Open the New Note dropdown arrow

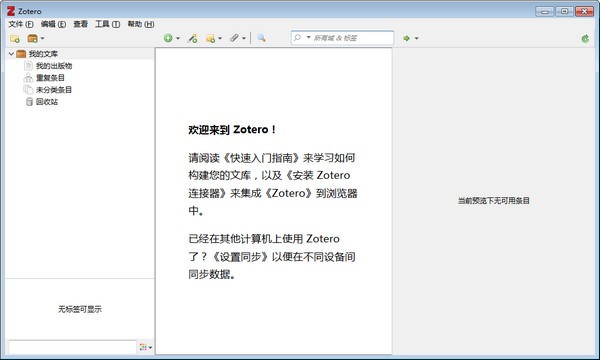[220, 38]
